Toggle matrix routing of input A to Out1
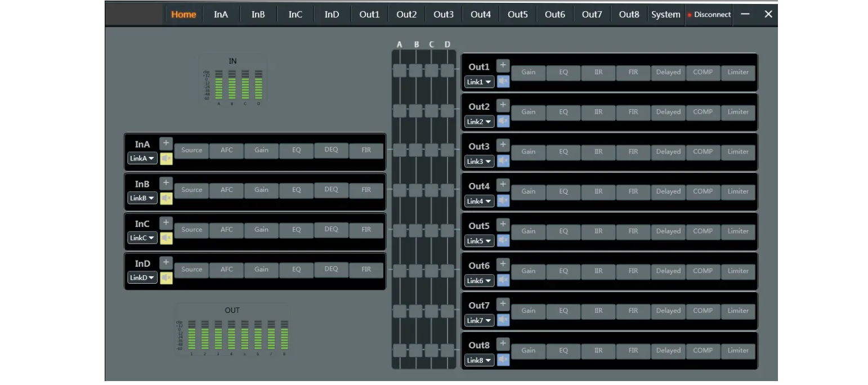Image resolution: width=868 pixels, height=385 pixels. [400, 70]
